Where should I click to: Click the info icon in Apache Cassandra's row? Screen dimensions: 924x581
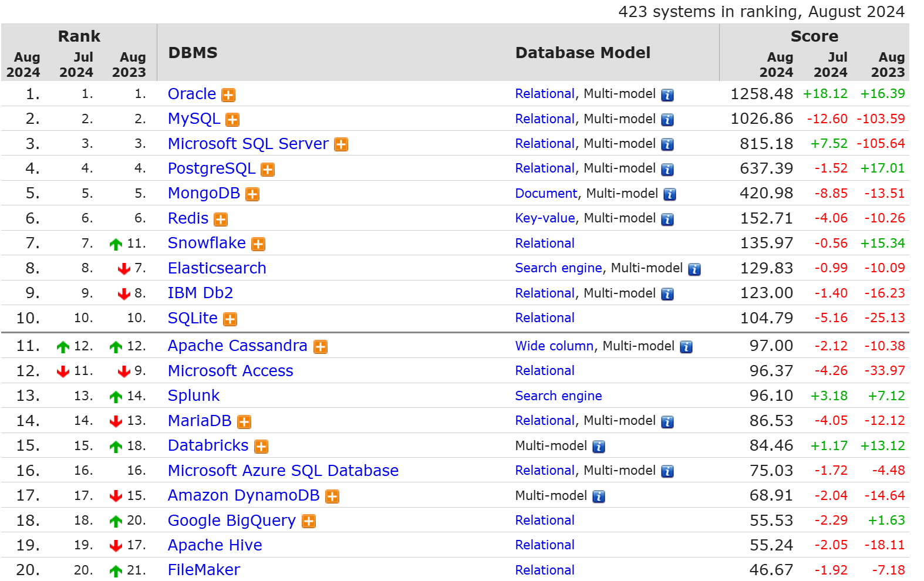pos(686,347)
